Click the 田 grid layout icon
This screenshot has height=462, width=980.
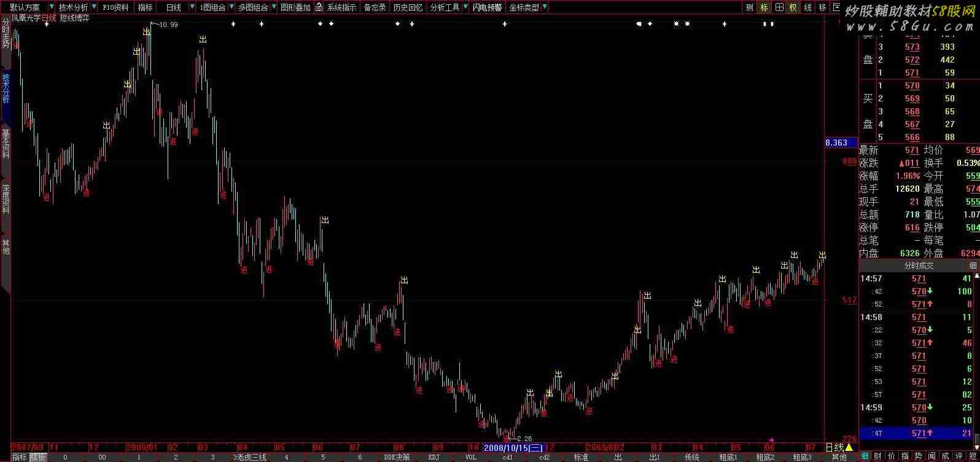779,7
